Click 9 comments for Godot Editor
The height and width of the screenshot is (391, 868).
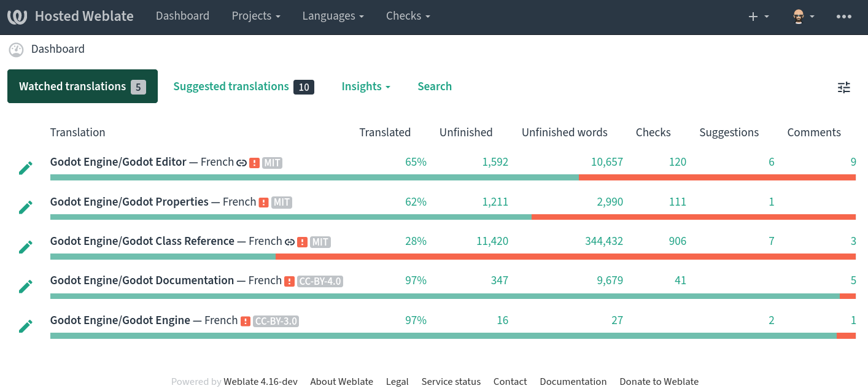(853, 162)
